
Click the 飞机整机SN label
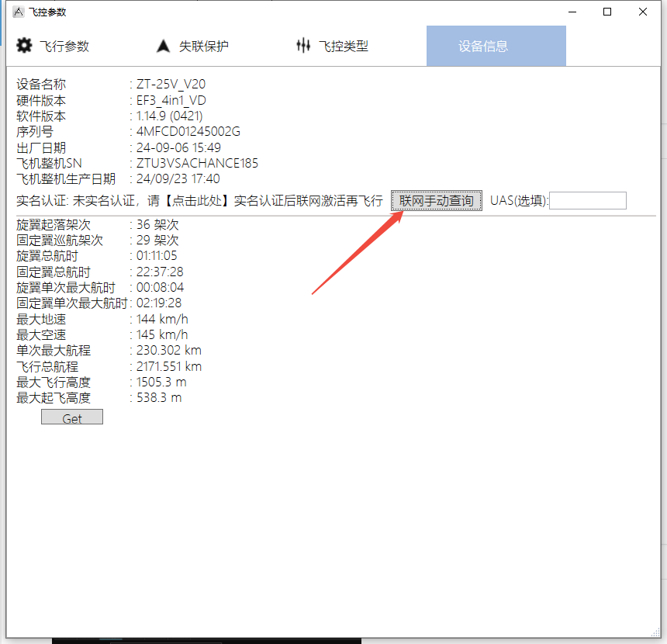tap(49, 164)
